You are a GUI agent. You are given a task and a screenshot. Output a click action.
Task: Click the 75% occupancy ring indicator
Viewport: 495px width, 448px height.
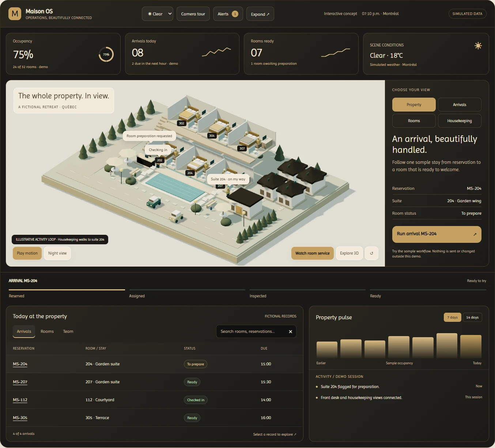click(x=106, y=54)
